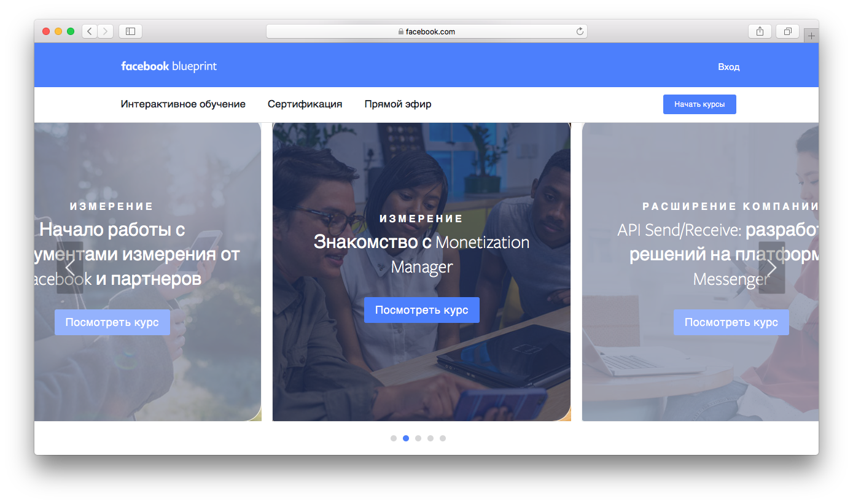Image resolution: width=853 pixels, height=504 pixels.
Task: Click Посмотреть курс for Monetization Manager
Action: [422, 310]
